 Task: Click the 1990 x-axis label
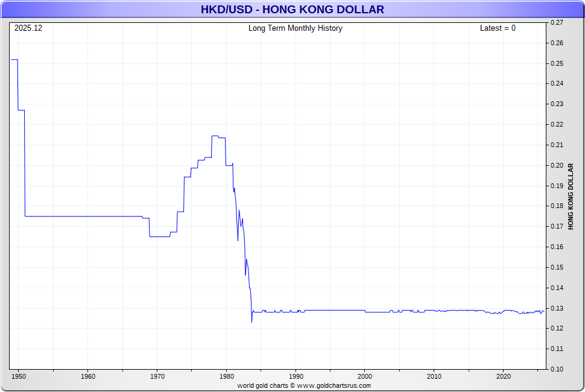[x=296, y=376]
